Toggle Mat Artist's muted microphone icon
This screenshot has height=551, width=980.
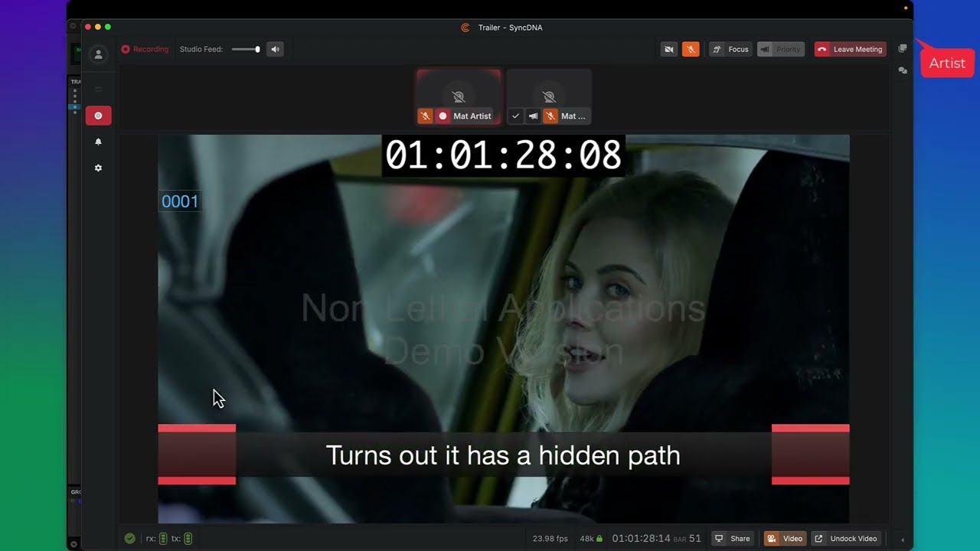(425, 116)
